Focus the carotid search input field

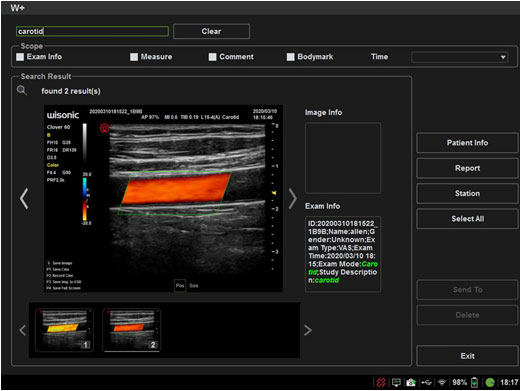point(92,31)
